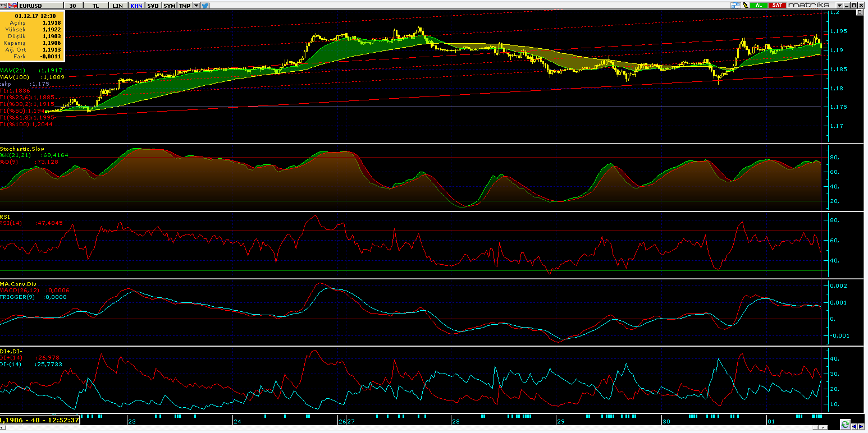This screenshot has width=868, height=433.
Task: Click the green AL buy button
Action: pos(759,5)
